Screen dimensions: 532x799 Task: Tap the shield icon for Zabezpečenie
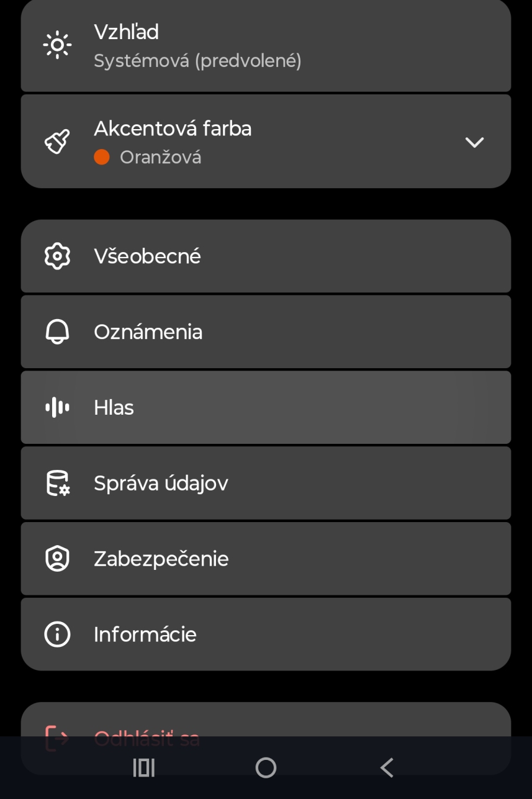57,559
